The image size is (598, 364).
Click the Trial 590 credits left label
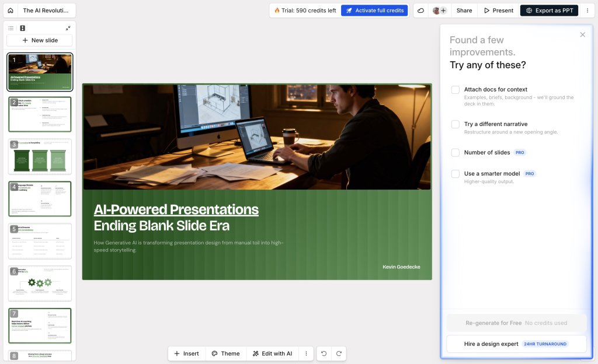[x=305, y=10]
